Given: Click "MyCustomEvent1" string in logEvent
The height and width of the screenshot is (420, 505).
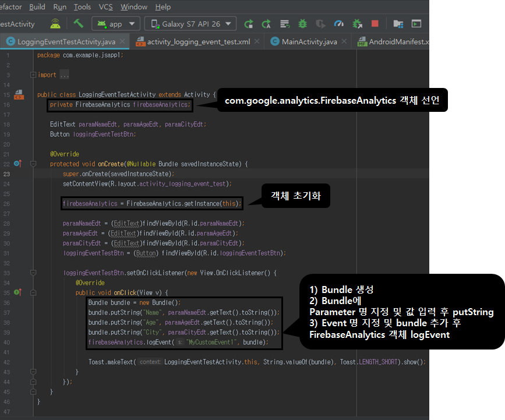Looking at the screenshot, I should (211, 343).
